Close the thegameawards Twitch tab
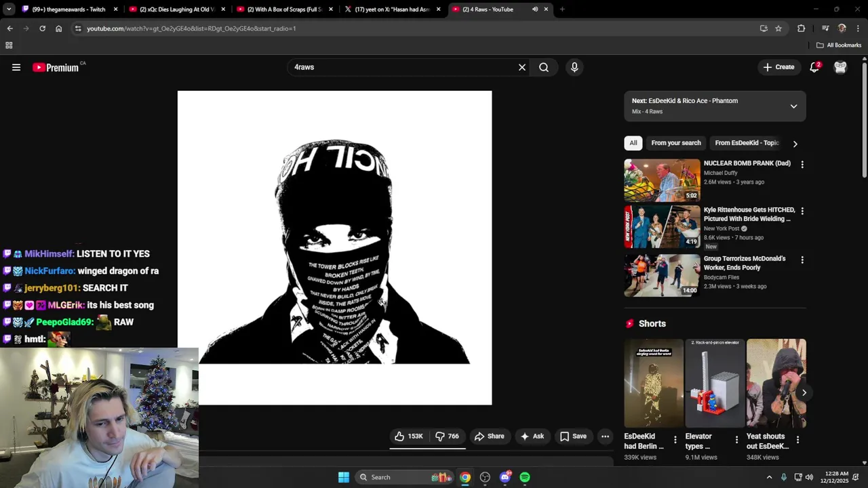This screenshot has height=488, width=868. click(x=115, y=9)
